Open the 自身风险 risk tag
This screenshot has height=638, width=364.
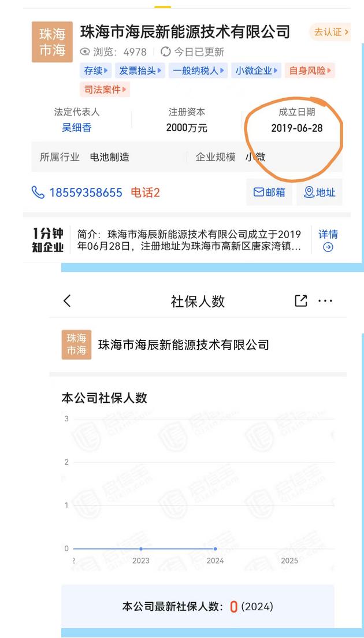click(x=310, y=71)
